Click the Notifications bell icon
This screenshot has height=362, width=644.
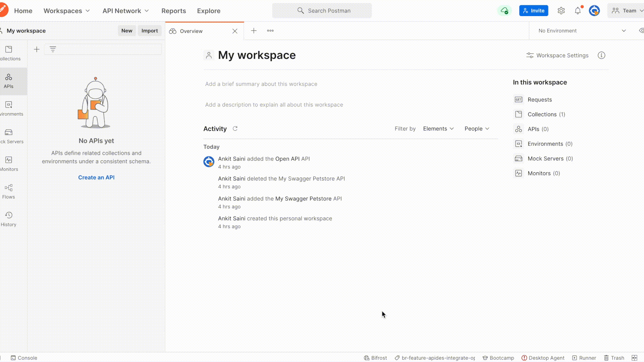578,11
